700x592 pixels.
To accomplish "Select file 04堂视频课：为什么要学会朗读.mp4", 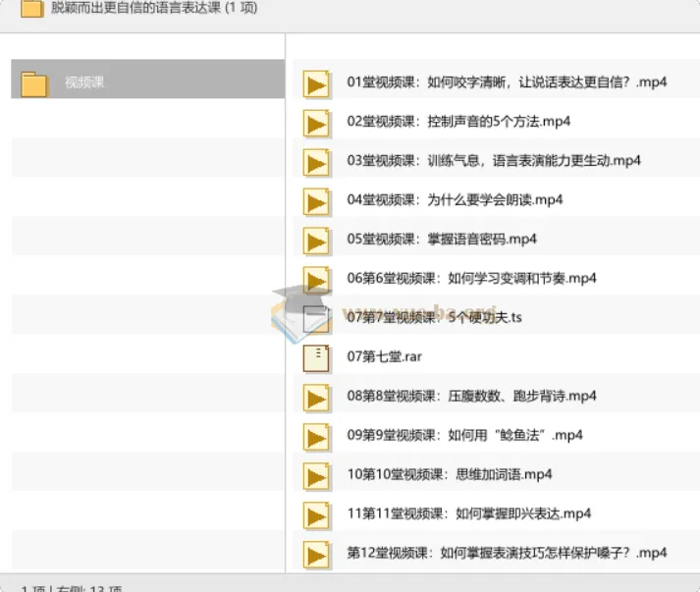I will (x=455, y=200).
